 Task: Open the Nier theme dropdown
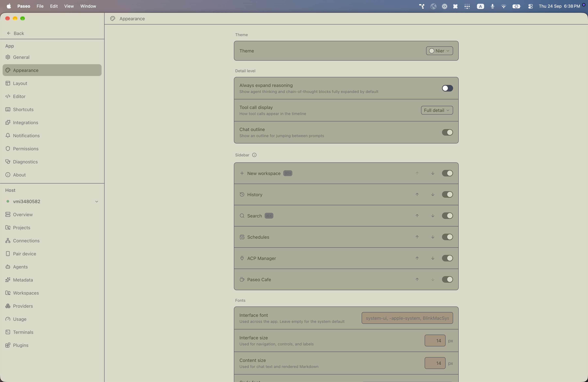pyautogui.click(x=439, y=51)
